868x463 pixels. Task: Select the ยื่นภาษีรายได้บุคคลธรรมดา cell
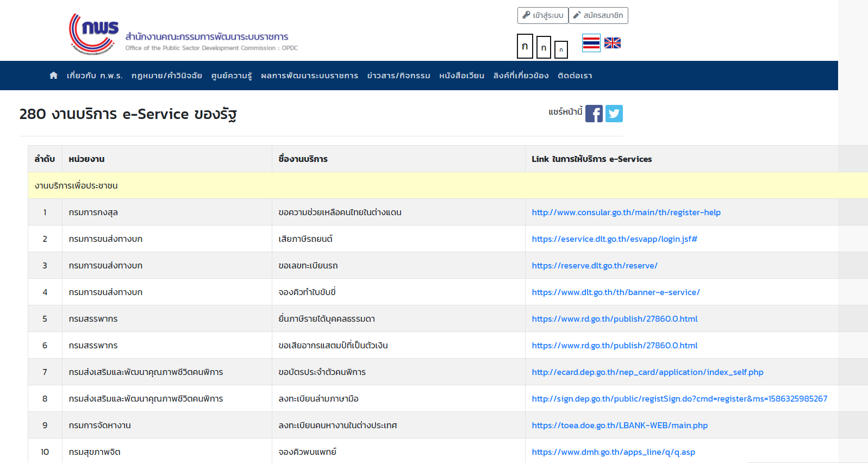click(x=398, y=319)
